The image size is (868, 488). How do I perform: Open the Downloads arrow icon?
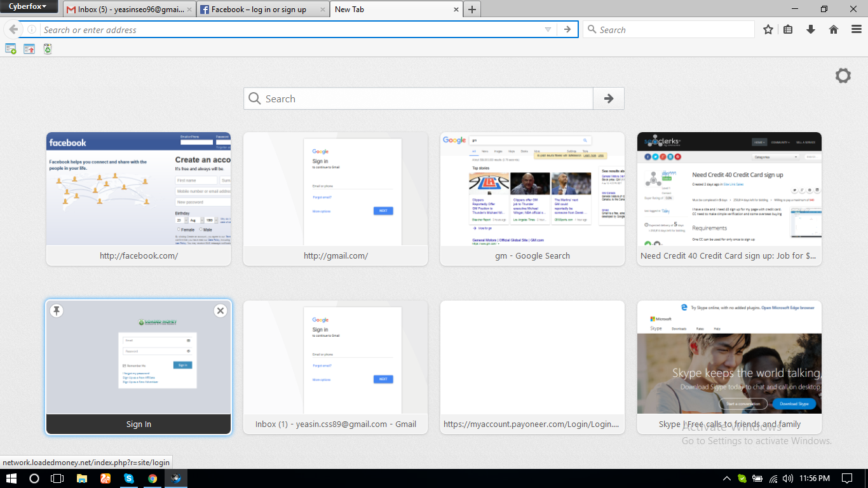click(810, 30)
